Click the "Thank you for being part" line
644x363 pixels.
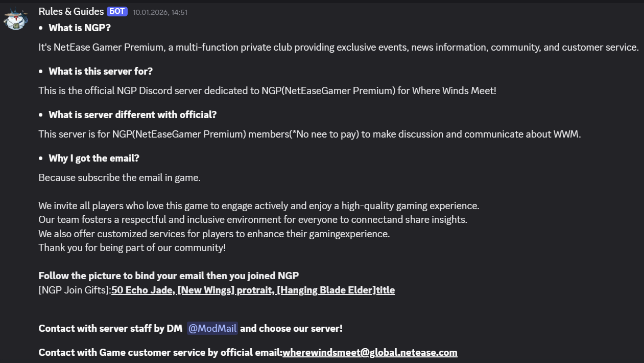click(x=132, y=248)
